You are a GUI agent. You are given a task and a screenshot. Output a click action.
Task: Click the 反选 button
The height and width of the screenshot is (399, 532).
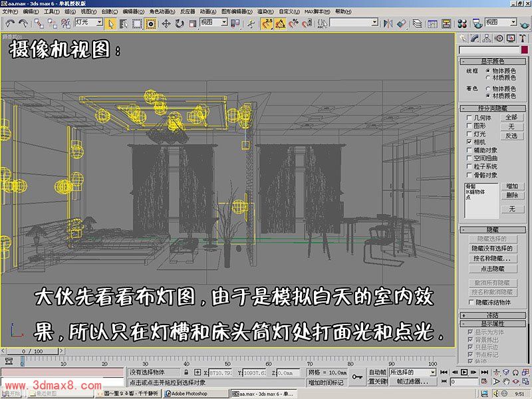(x=511, y=136)
